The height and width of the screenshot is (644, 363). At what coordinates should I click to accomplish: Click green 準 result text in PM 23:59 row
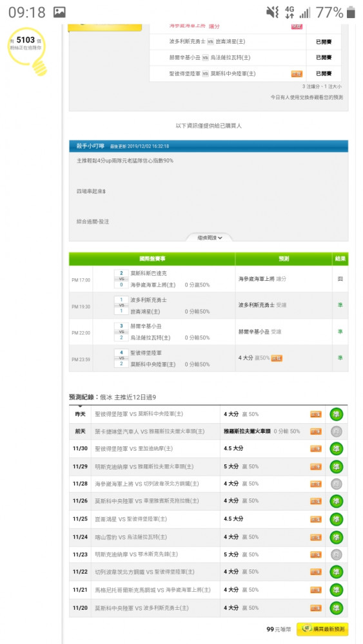(x=340, y=357)
